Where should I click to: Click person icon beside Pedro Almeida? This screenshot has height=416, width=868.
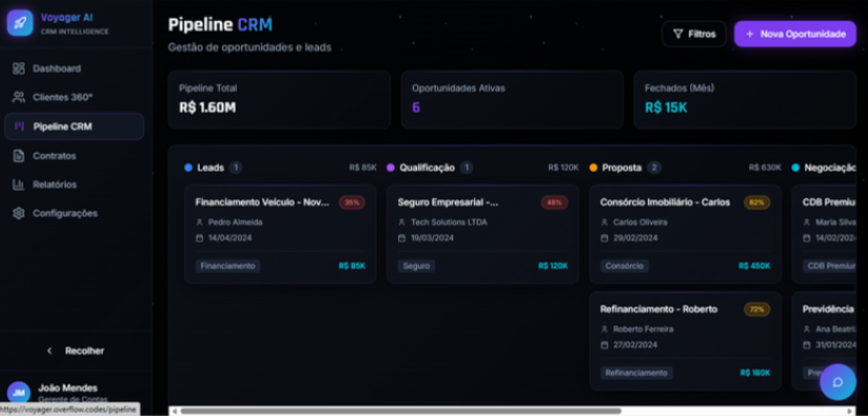199,222
